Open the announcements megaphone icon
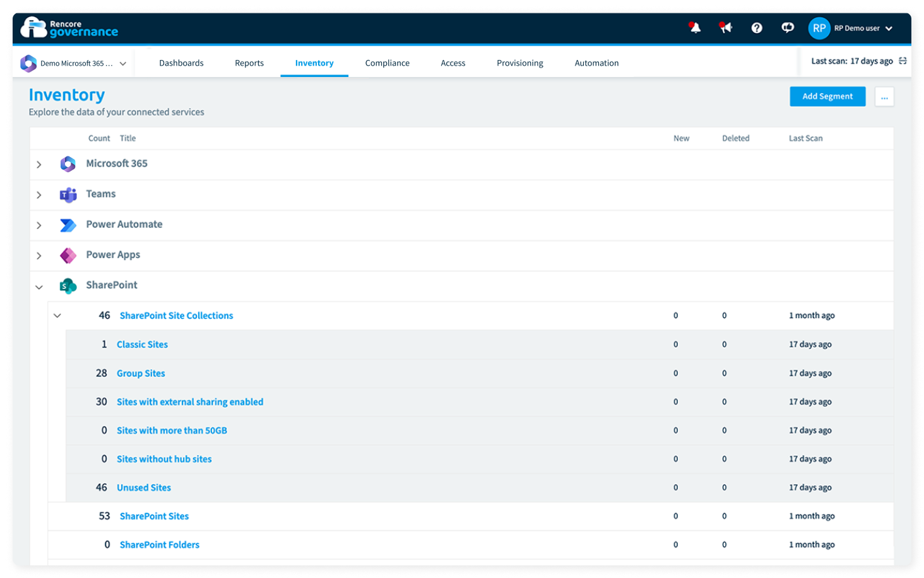 pos(726,28)
